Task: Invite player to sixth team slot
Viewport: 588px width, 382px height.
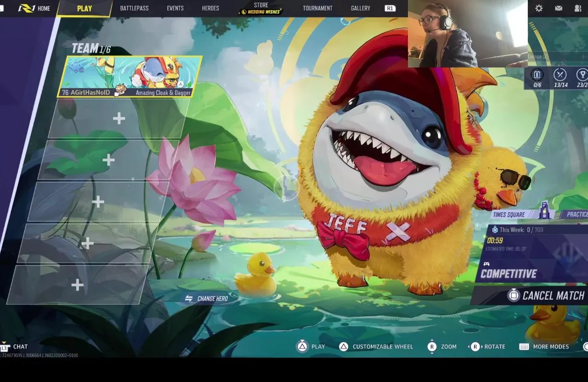Action: [x=77, y=285]
